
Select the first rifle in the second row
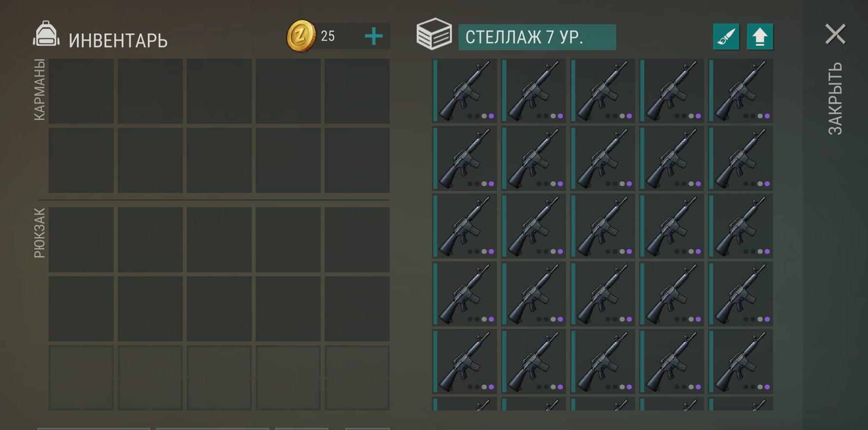point(465,159)
